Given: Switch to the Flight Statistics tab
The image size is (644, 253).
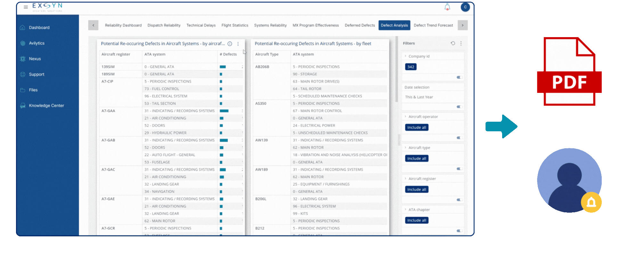Looking at the screenshot, I should 235,25.
